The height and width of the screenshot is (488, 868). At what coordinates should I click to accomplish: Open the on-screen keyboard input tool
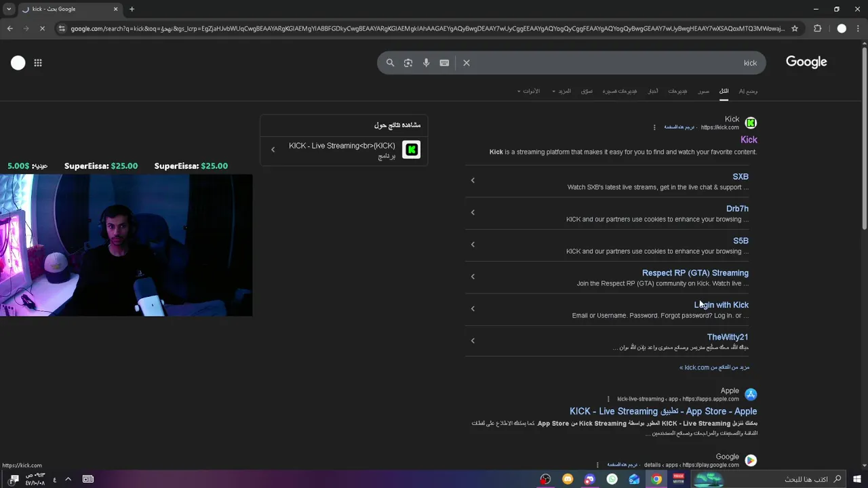pos(444,62)
